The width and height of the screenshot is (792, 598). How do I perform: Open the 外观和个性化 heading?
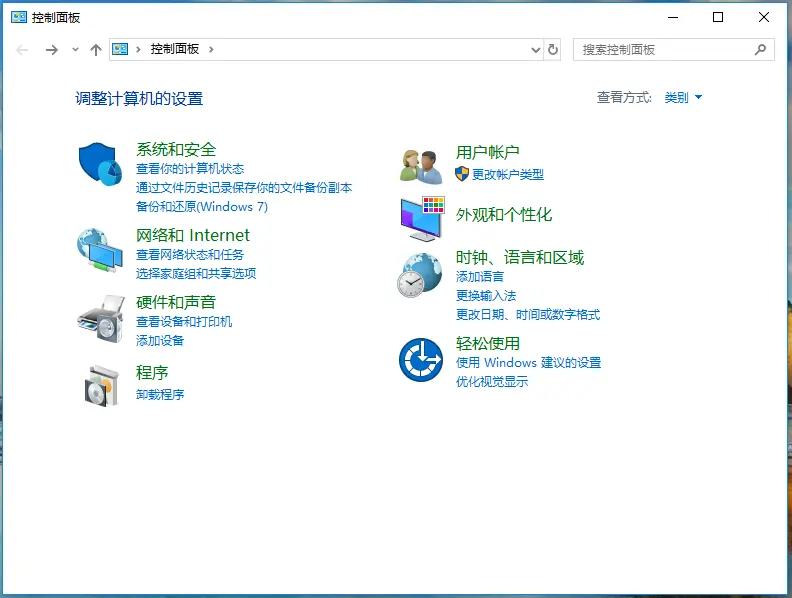pos(504,215)
